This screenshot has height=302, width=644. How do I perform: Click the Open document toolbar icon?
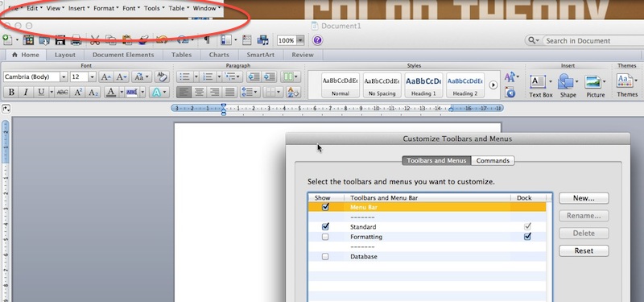(x=44, y=40)
